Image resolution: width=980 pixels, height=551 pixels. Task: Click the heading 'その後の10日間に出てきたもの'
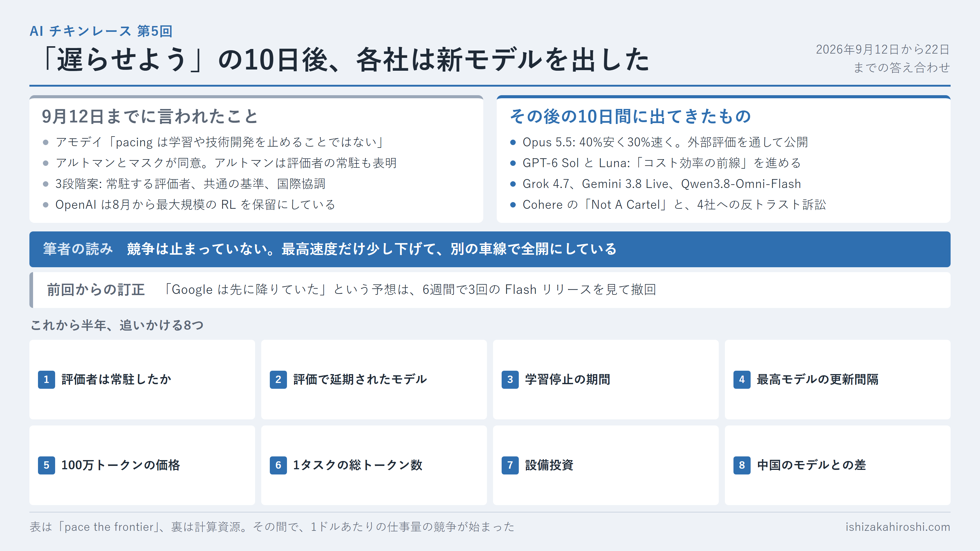point(630,116)
